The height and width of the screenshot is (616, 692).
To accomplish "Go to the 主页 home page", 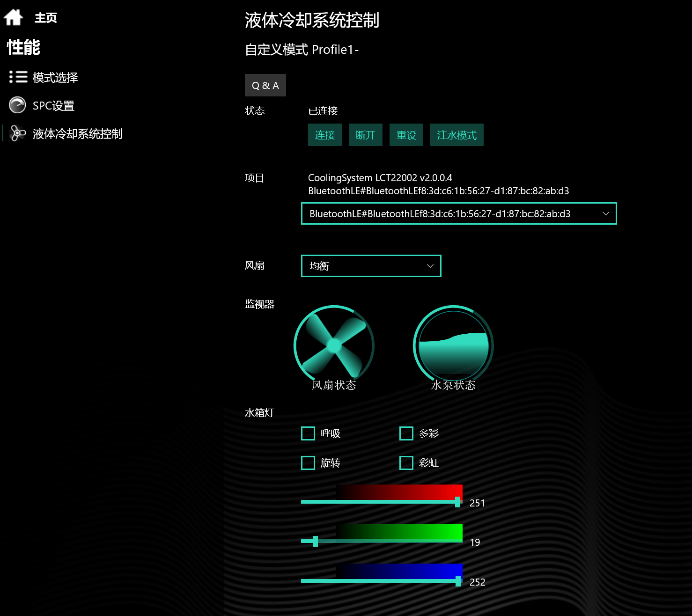I will click(x=45, y=18).
